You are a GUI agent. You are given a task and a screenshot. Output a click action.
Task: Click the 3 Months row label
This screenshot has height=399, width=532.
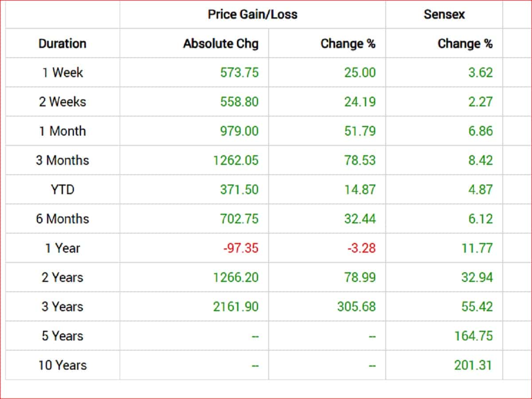(63, 160)
